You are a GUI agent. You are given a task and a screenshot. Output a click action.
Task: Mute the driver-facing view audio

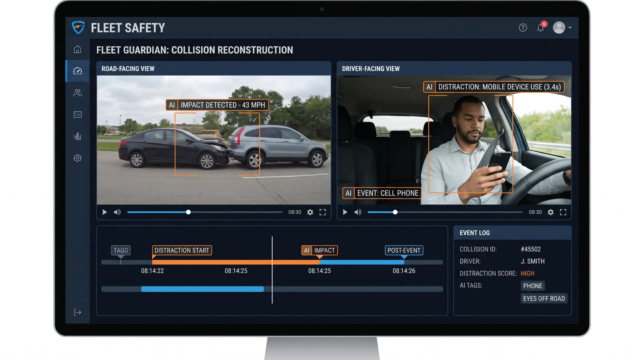(x=358, y=212)
